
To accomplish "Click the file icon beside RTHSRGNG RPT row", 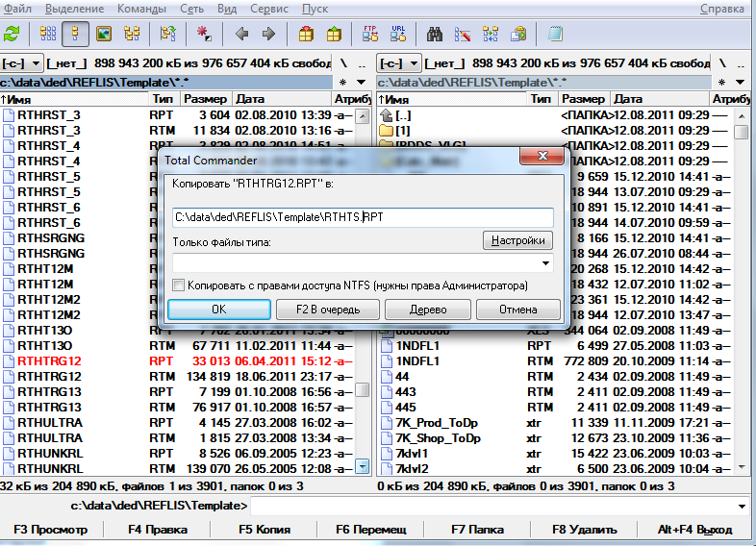I will (9, 238).
